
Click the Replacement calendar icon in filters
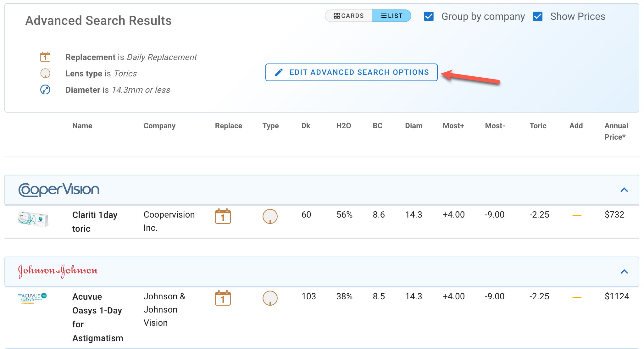tap(45, 57)
